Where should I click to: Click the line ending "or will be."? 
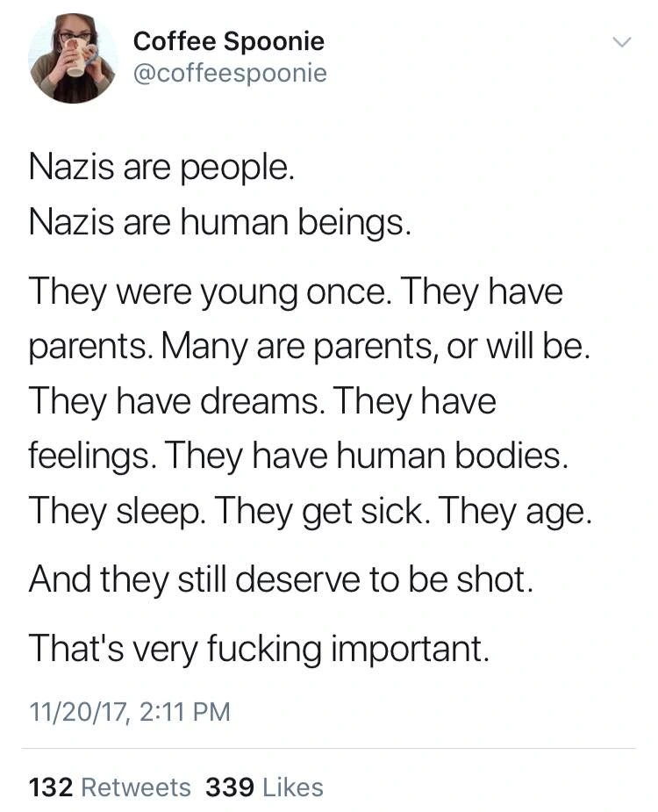[x=310, y=347]
